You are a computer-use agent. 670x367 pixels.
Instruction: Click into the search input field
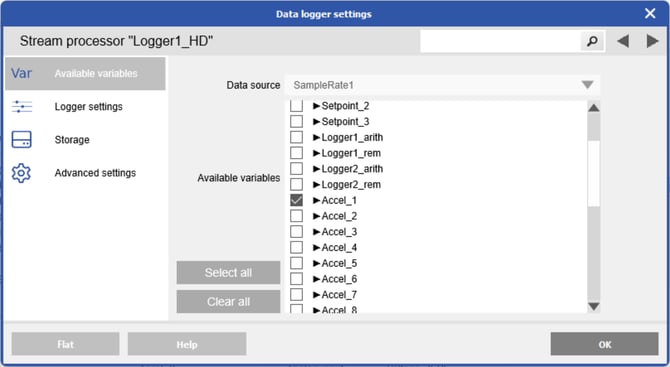[x=500, y=41]
